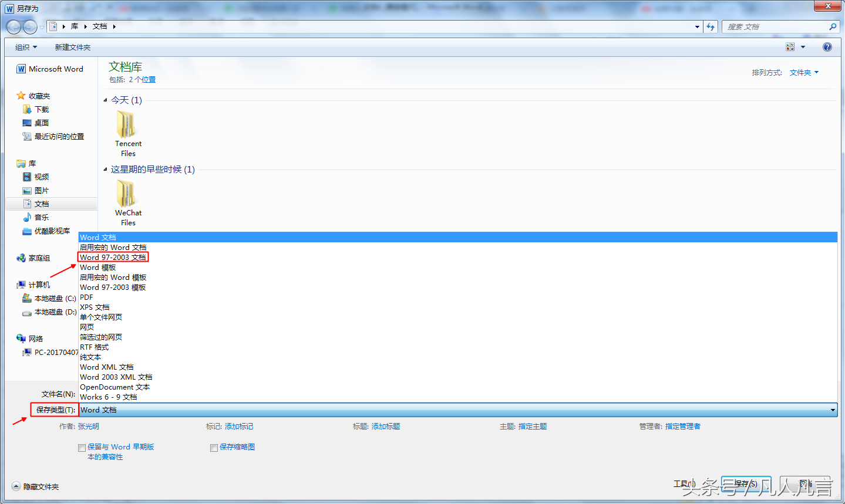
Task: Click the 保存类型 combo box arrow
Action: [x=833, y=410]
